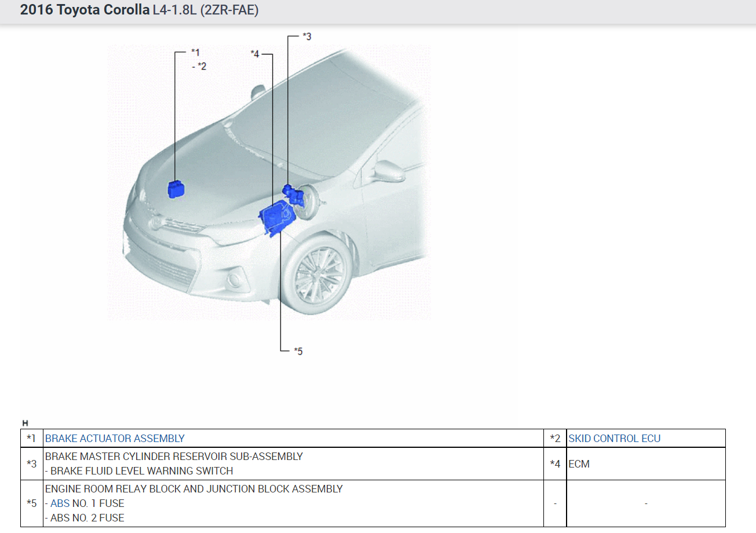The image size is (756, 533).
Task: Click '- BRAKE FLUID LEVEL WARNING SWITCH' text
Action: coord(139,471)
